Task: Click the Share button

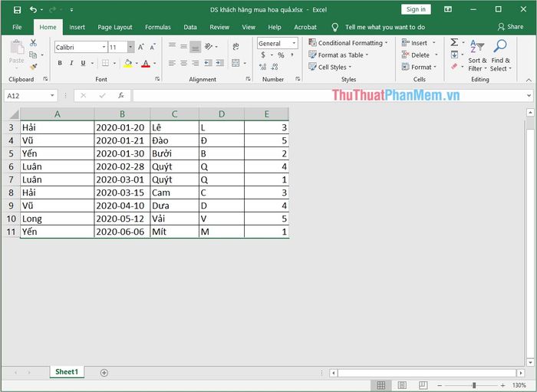Action: pyautogui.click(x=511, y=27)
